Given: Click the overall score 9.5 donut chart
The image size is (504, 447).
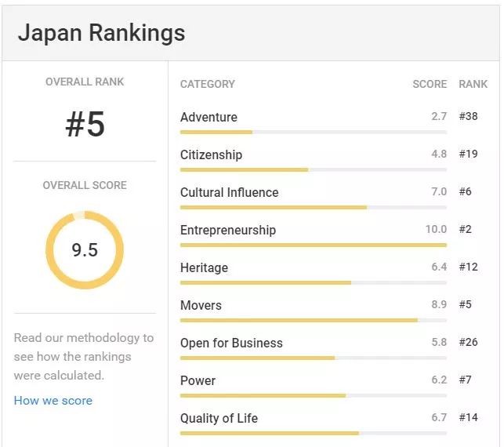Looking at the screenshot, I should (85, 250).
